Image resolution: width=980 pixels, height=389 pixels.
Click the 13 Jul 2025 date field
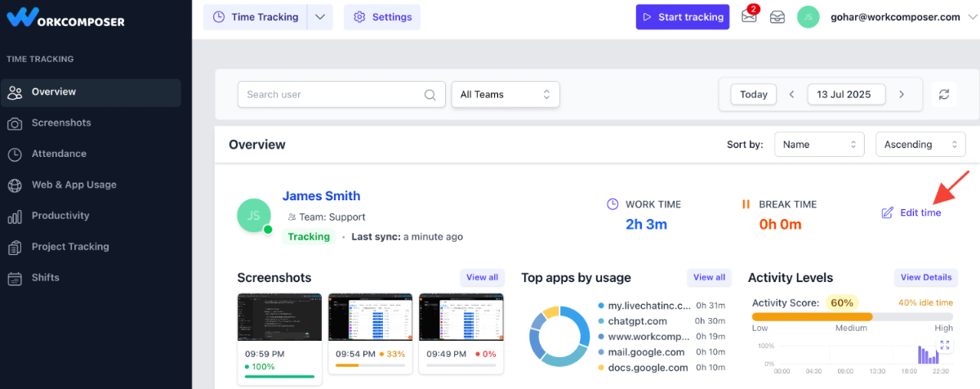point(845,95)
